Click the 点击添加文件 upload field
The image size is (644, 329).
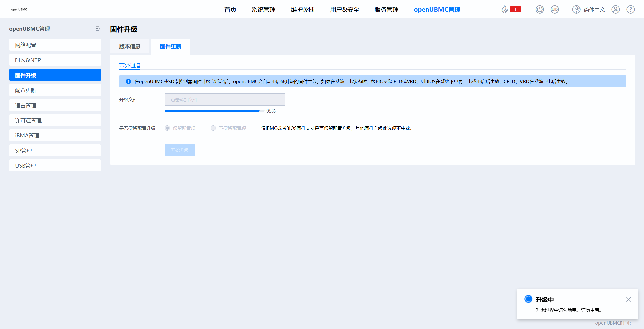[x=225, y=100]
